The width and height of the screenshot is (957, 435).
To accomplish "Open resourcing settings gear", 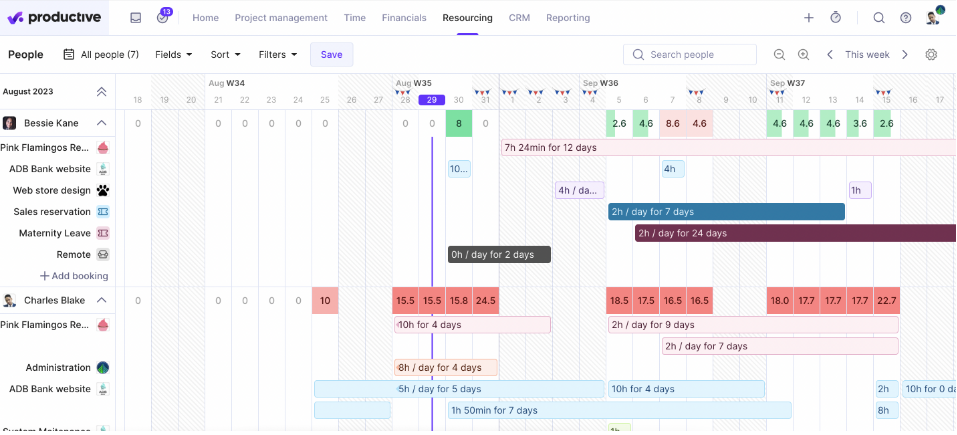I will (931, 55).
